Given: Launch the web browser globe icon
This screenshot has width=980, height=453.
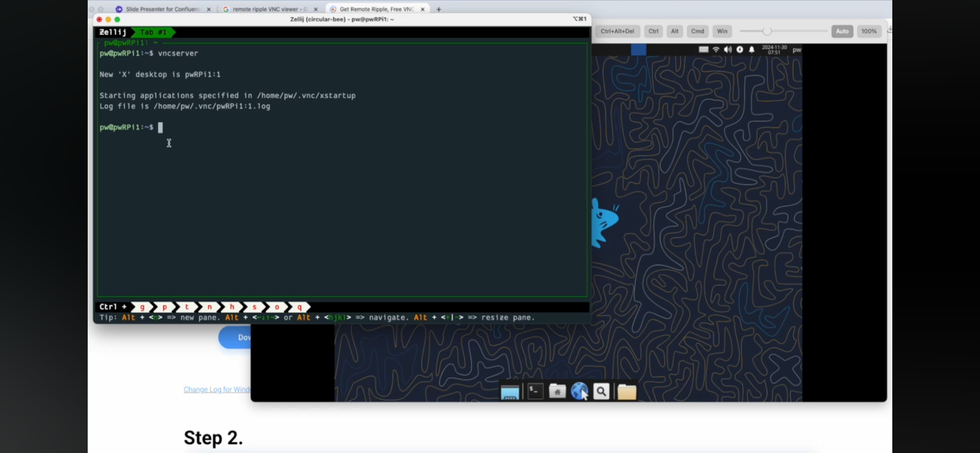Looking at the screenshot, I should tap(579, 391).
